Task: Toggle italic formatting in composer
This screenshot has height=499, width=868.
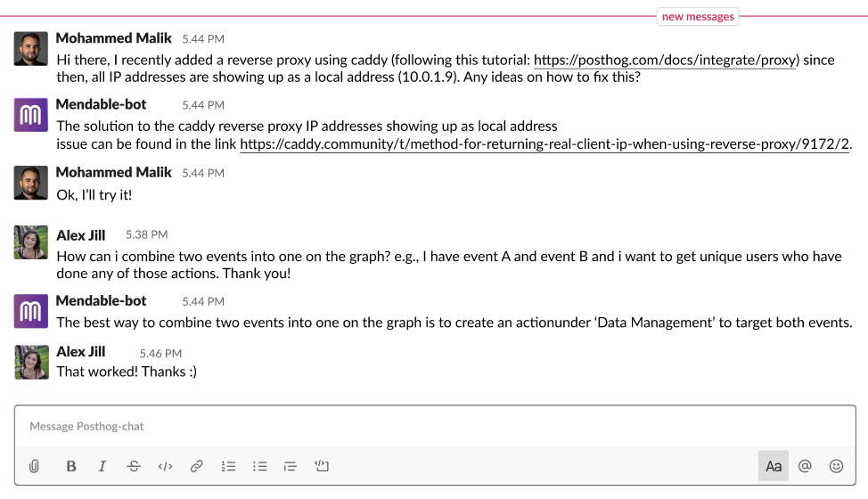Action: (102, 466)
